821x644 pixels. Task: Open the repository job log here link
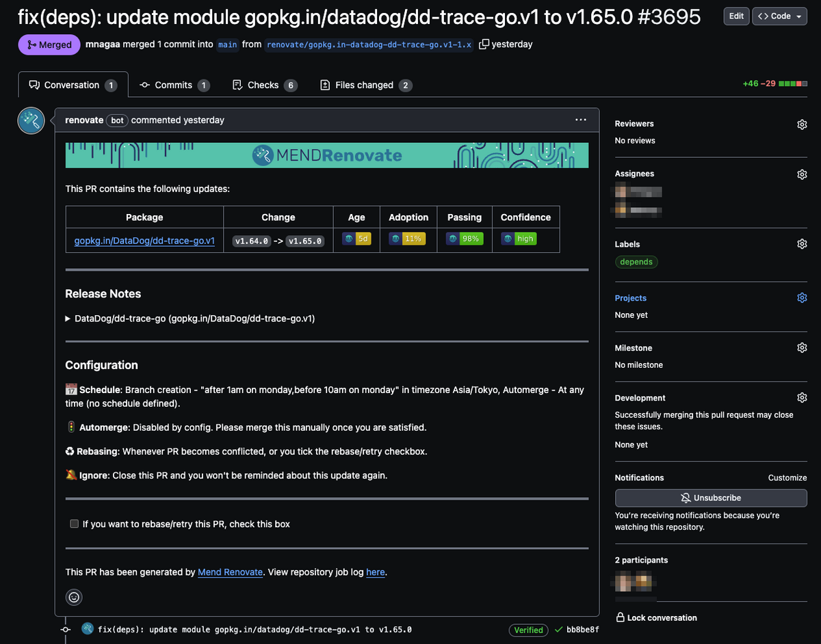pos(376,572)
